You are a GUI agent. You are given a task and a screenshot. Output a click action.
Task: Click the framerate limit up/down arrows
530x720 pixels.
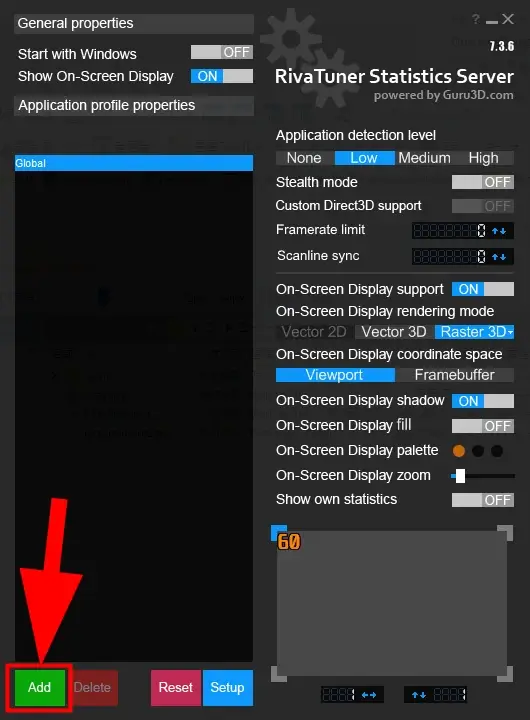(x=499, y=231)
